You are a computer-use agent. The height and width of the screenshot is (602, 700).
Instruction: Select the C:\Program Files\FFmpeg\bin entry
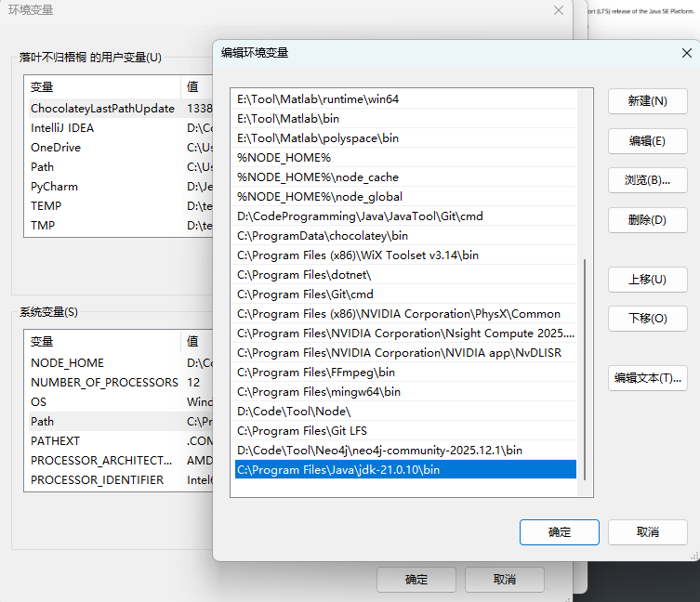pos(316,373)
